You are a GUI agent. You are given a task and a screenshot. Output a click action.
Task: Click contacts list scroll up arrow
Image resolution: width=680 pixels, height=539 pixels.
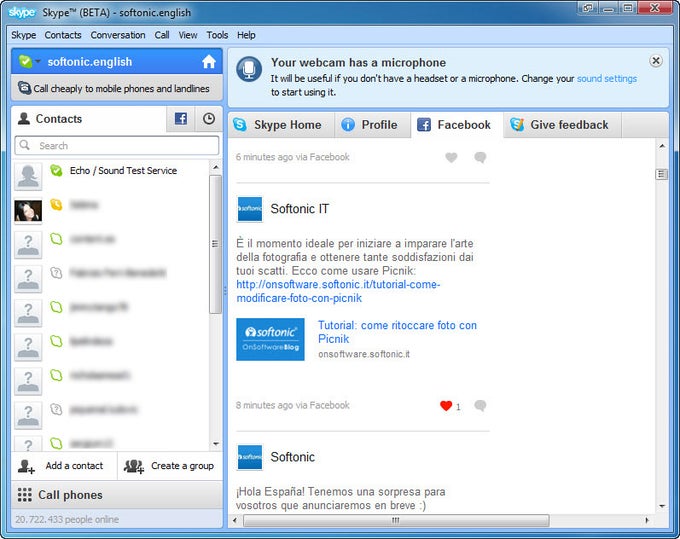(x=216, y=167)
